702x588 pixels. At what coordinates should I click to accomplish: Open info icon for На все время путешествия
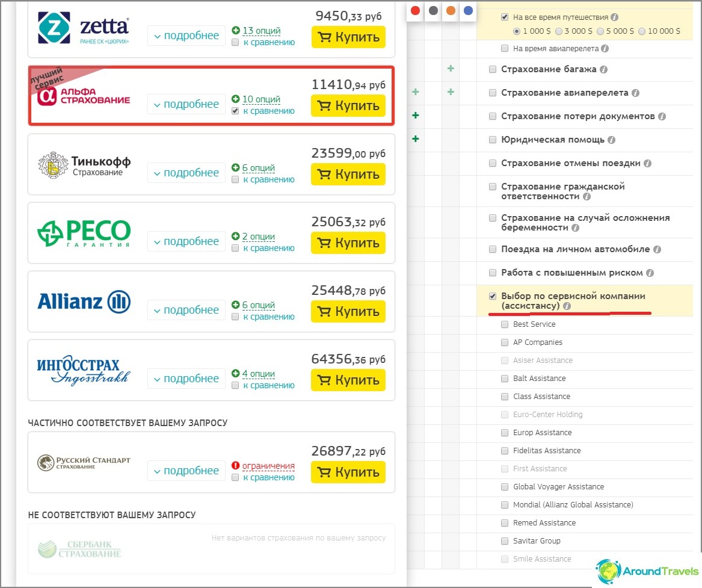614,17
